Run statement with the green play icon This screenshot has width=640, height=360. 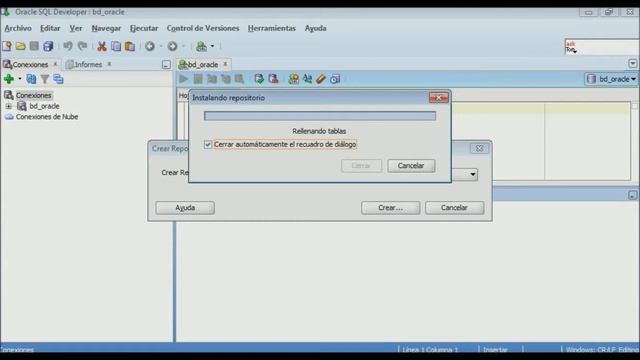184,79
